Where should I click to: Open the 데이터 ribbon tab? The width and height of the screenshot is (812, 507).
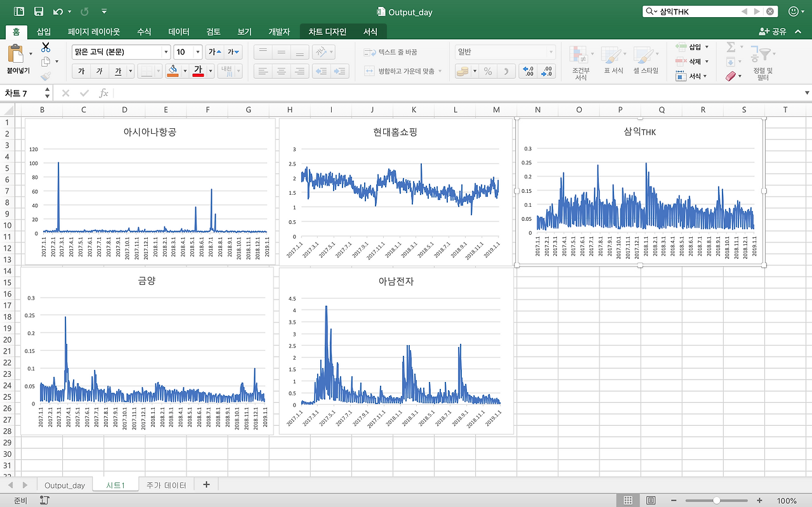pos(179,32)
